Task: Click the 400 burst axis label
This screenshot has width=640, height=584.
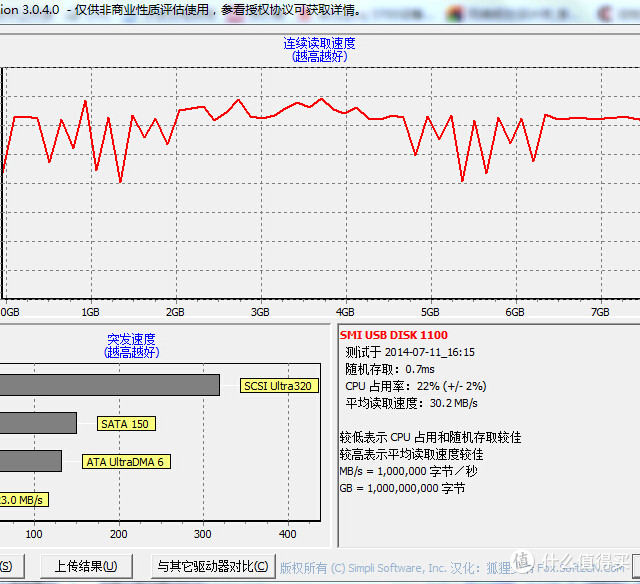Action: tap(287, 534)
